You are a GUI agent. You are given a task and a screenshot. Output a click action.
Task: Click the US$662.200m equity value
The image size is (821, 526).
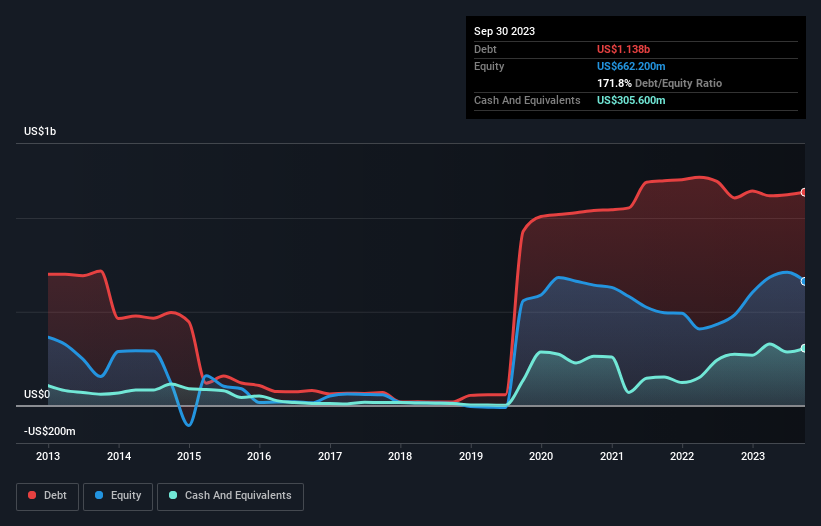click(x=631, y=66)
